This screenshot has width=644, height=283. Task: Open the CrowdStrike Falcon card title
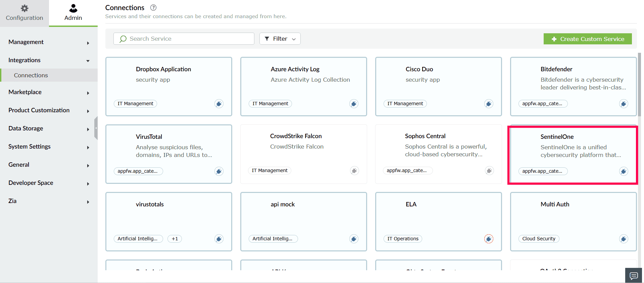point(296,136)
